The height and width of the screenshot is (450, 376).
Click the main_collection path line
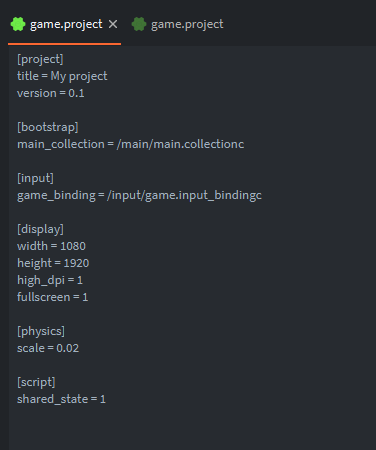click(130, 144)
